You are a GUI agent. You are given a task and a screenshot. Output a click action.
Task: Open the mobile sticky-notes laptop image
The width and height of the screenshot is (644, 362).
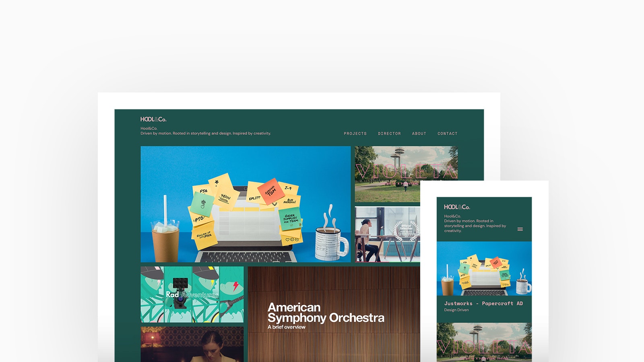[x=484, y=269]
